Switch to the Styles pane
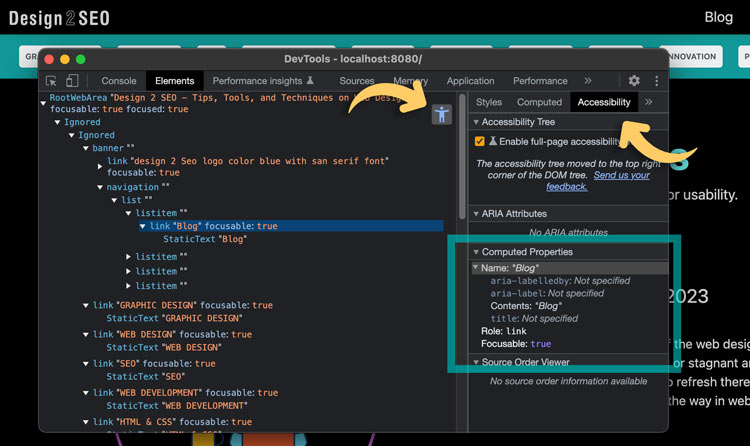750x446 pixels. pyautogui.click(x=488, y=102)
